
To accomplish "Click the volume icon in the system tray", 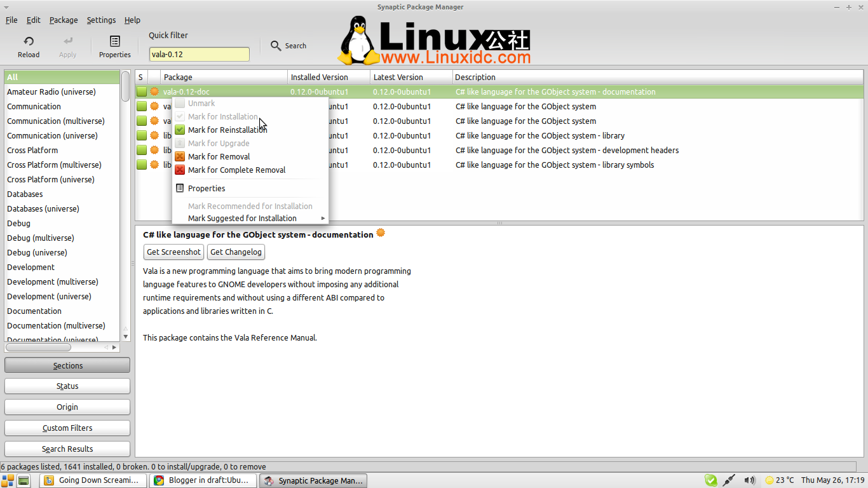I will (750, 480).
